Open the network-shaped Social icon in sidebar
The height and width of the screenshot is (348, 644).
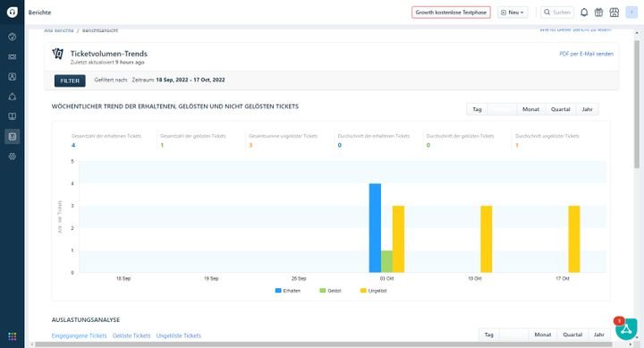(13, 97)
